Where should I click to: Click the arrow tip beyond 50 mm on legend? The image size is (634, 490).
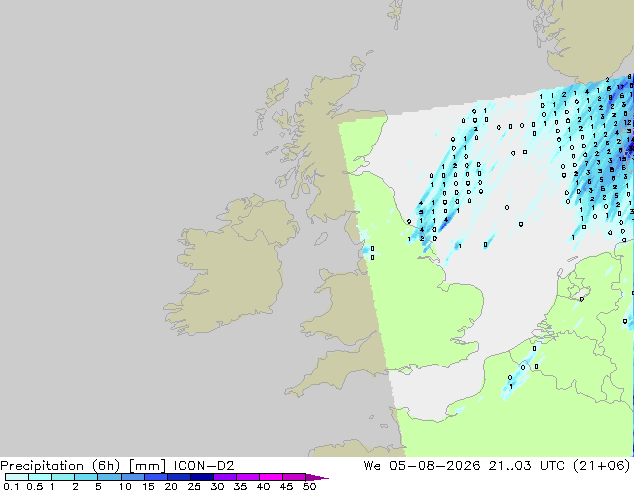pos(317,478)
